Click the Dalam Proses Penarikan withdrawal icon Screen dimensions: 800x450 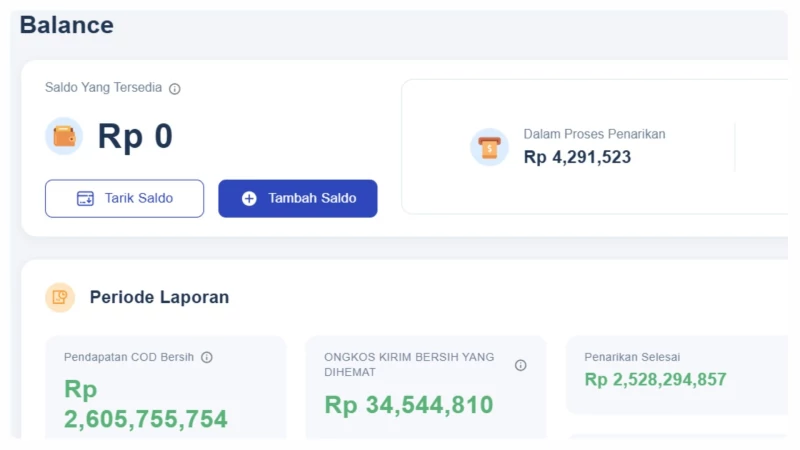pos(489,147)
